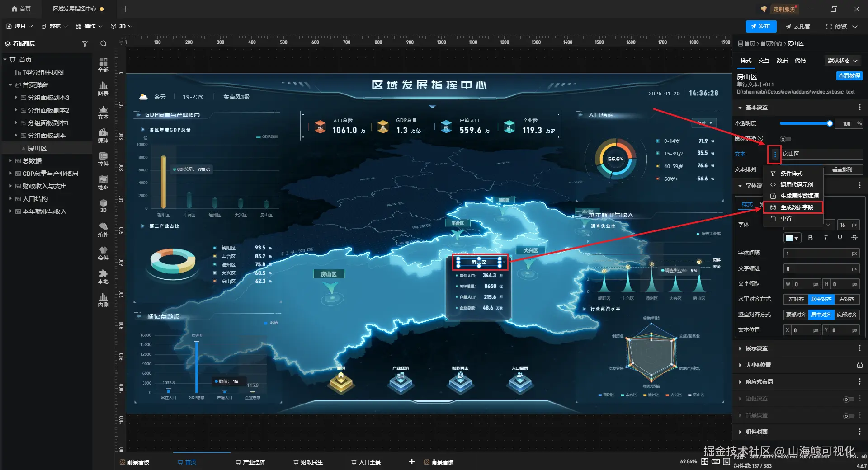Viewport: 868px width, 470px height.
Task: Open the console terminal icon in status bar
Action: (x=726, y=461)
